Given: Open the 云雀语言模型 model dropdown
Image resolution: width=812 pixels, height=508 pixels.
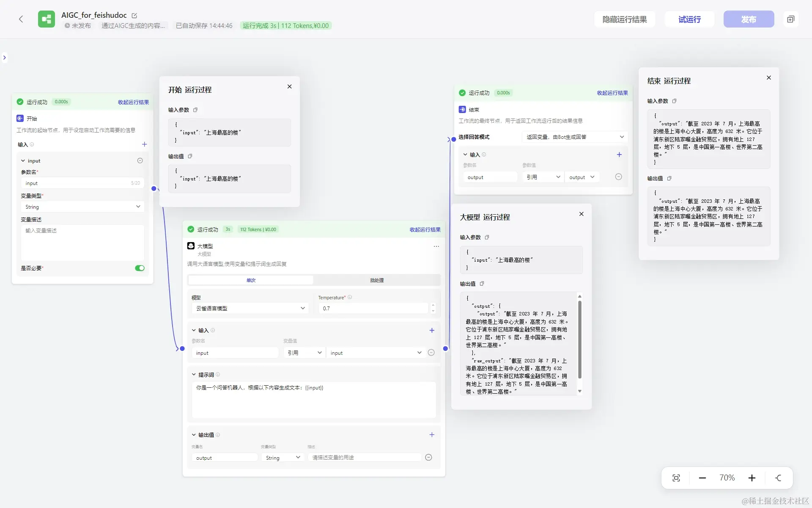Looking at the screenshot, I should coord(250,308).
